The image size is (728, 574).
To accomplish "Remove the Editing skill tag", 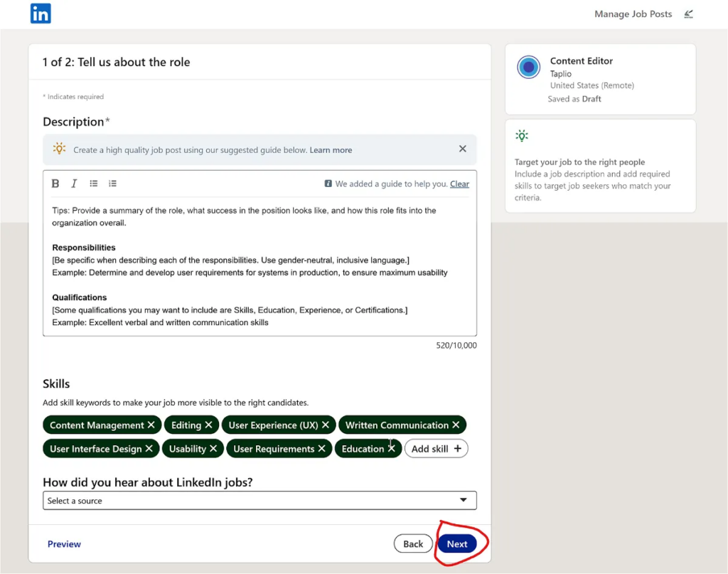I will 208,425.
